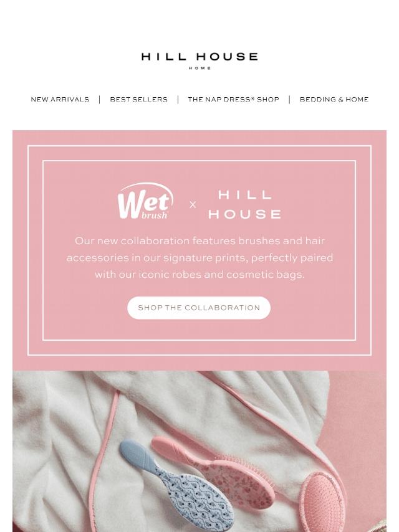Click the Hill House logo inside pink banner

(245, 204)
